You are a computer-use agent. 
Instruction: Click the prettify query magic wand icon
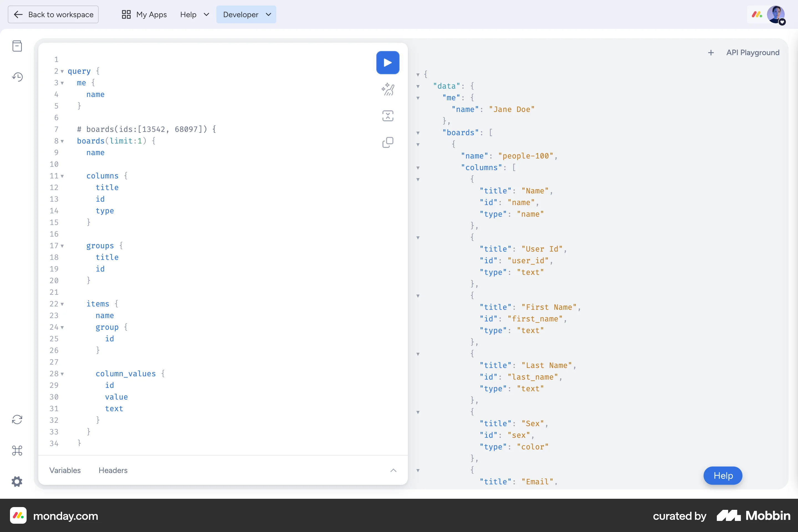pos(387,89)
